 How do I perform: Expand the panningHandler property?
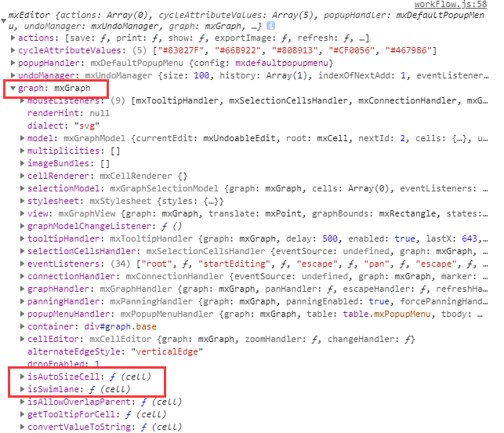(22, 301)
